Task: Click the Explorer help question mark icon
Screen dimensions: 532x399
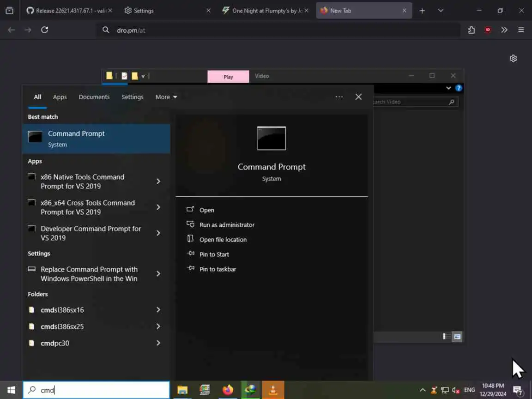Action: point(459,88)
